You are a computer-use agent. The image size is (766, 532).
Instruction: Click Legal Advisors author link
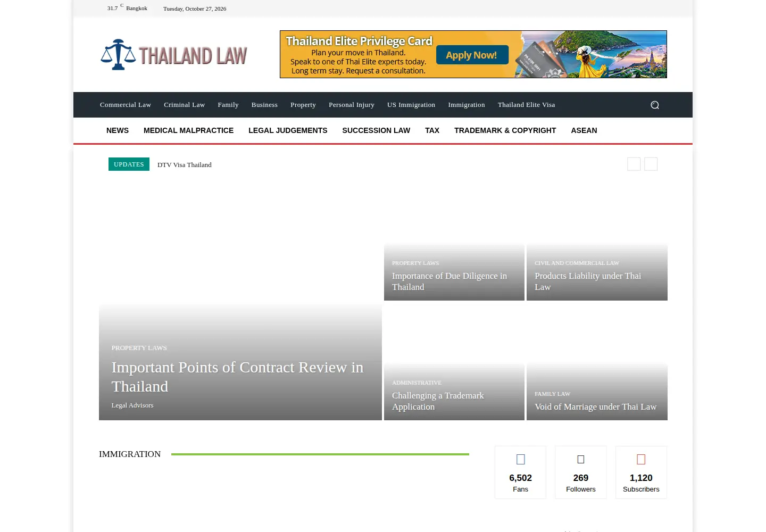click(132, 405)
